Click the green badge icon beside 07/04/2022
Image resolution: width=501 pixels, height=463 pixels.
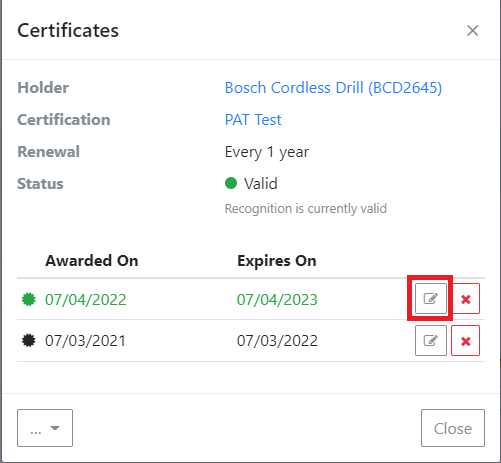[29, 299]
